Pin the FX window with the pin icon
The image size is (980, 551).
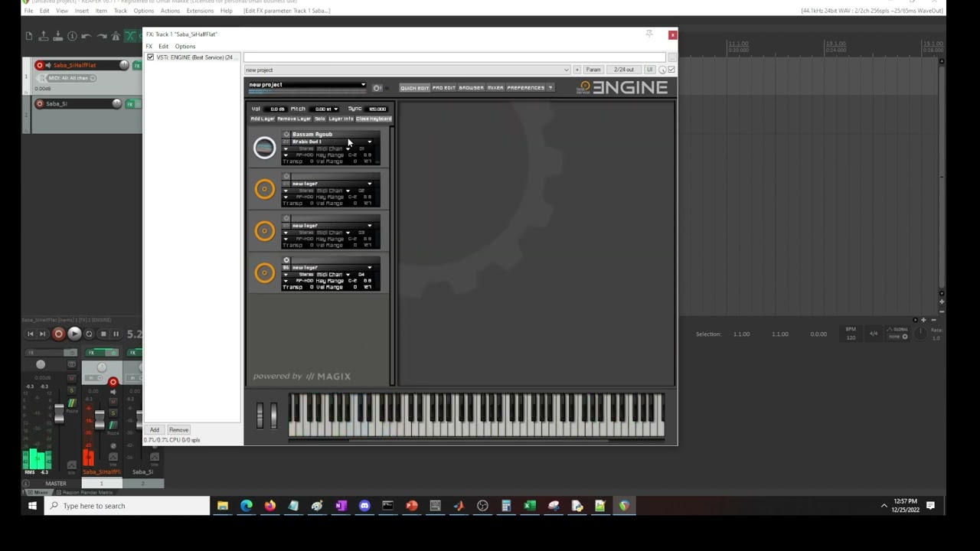point(649,34)
